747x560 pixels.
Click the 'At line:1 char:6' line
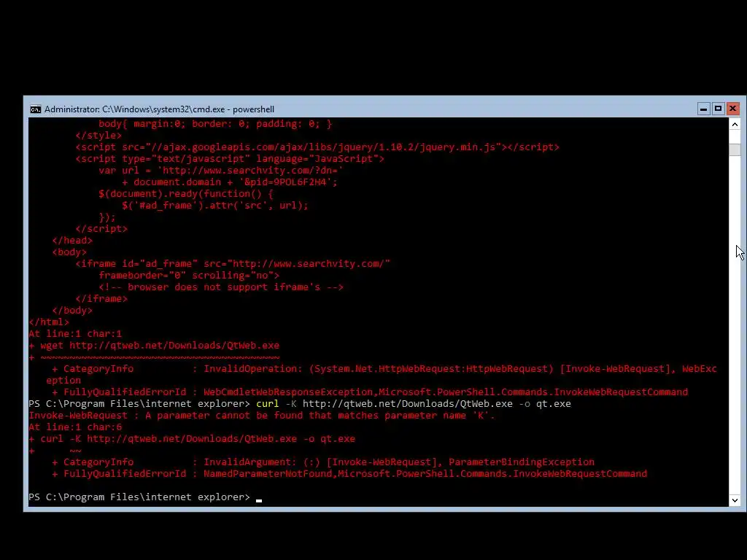tap(75, 427)
